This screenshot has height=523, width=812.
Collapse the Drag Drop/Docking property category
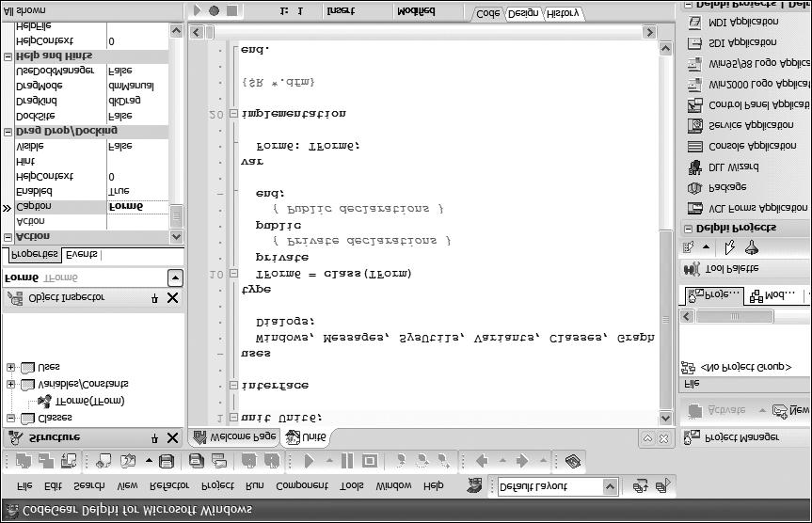(8, 132)
